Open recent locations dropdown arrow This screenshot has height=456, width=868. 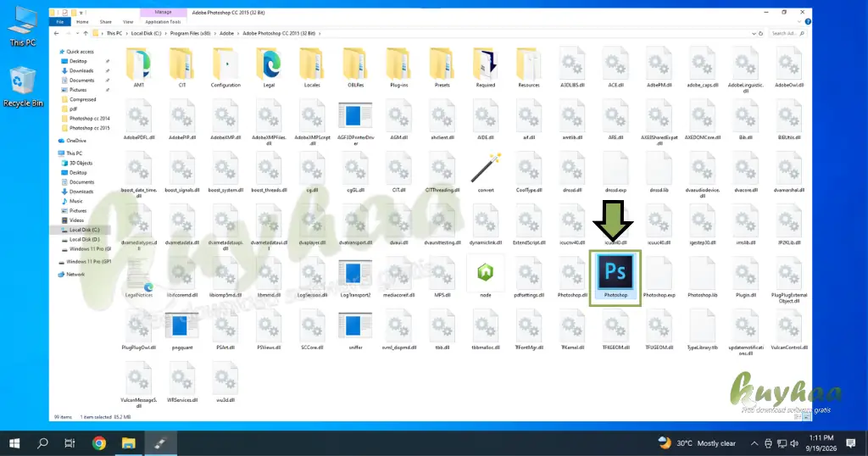coord(77,33)
